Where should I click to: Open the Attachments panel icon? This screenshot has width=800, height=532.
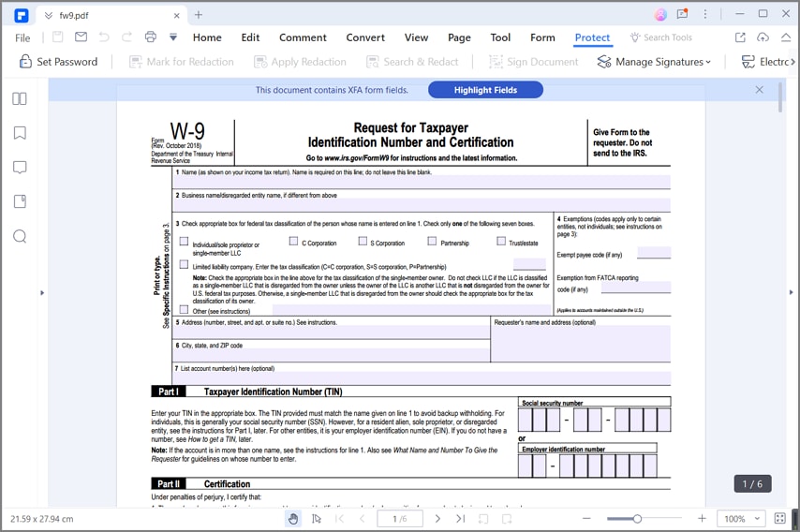click(x=20, y=201)
